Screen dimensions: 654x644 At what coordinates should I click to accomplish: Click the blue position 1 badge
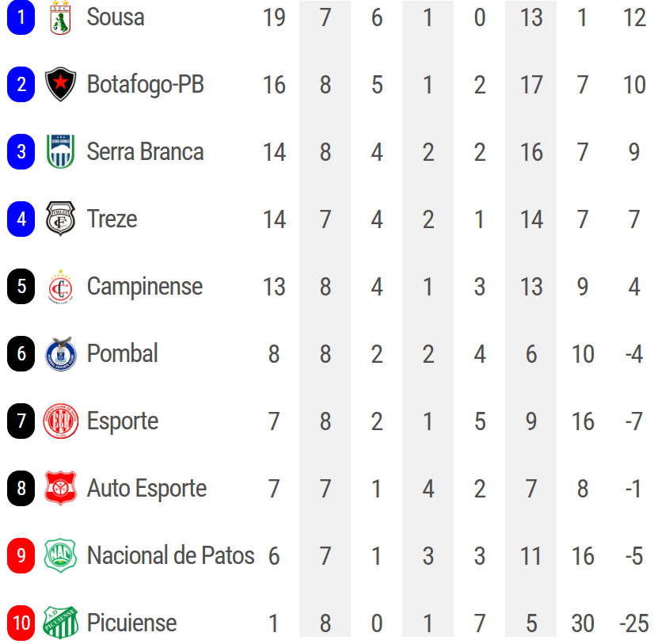point(21,17)
